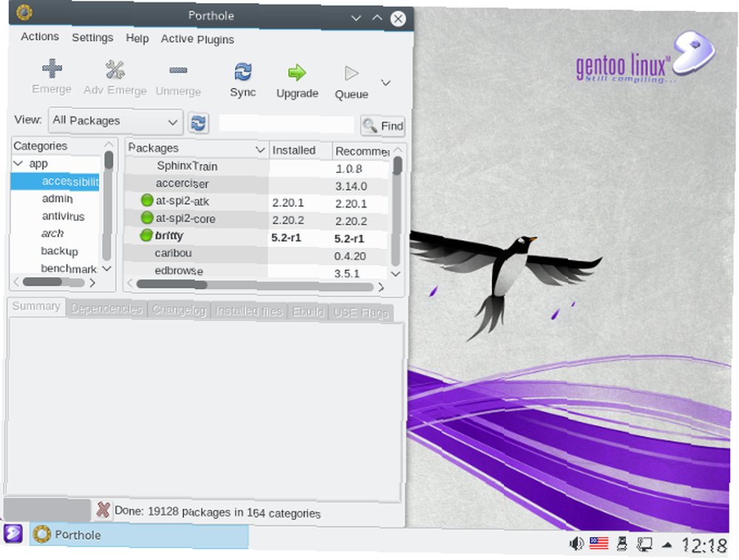Switch to the Summary tab
This screenshot has height=560, width=739.
[x=36, y=307]
